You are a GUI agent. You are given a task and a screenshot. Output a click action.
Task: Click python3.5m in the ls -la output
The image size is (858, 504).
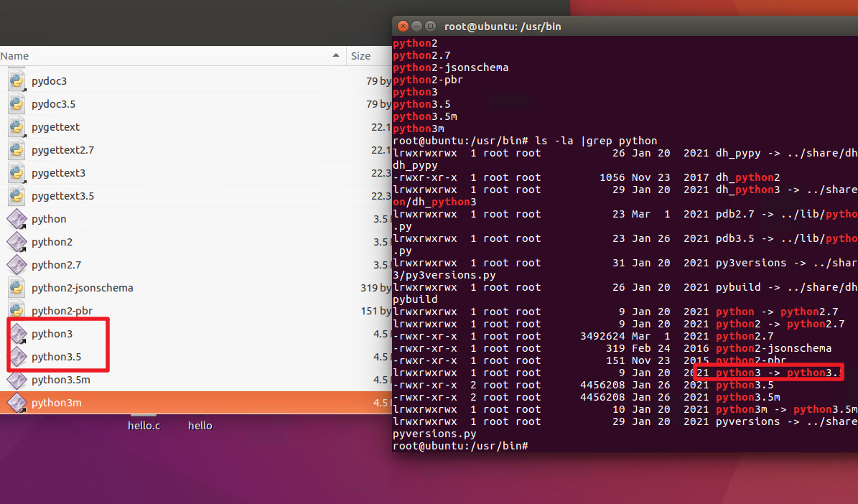(x=747, y=397)
